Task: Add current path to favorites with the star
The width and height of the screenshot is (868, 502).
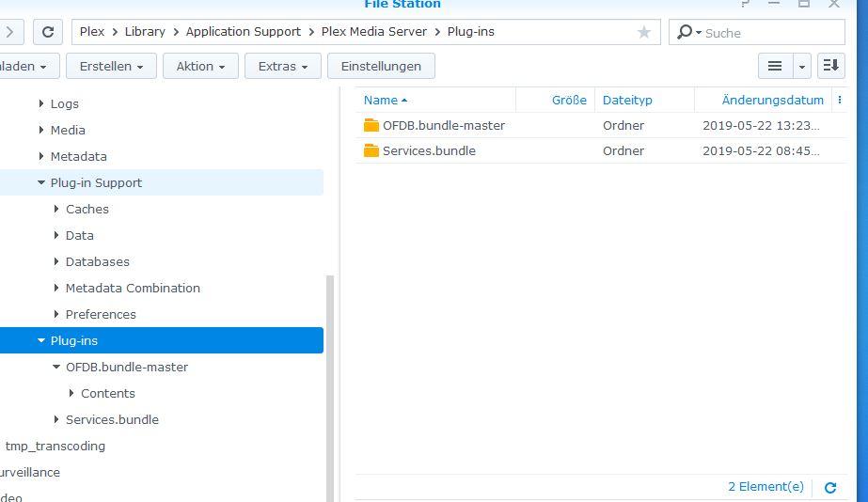Action: (643, 32)
